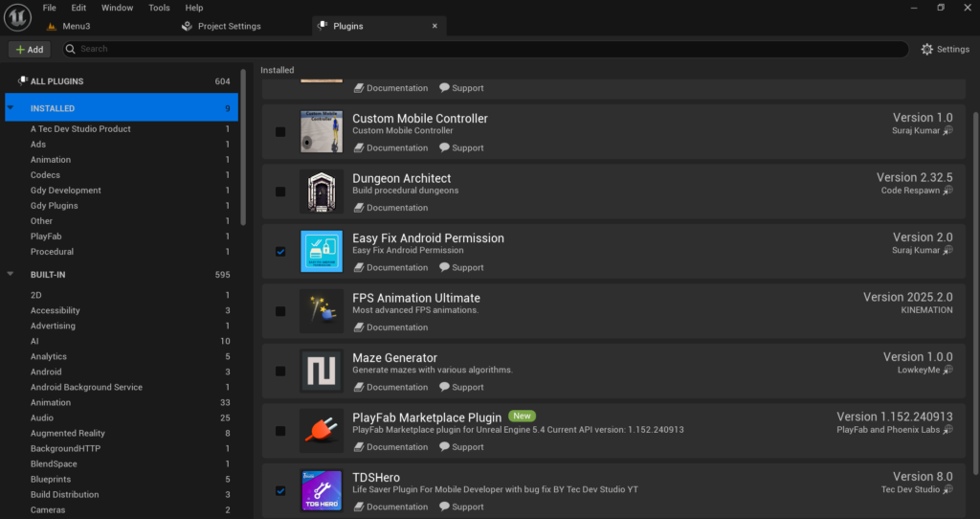
Task: Click the Project Settings tab icon
Action: pos(187,26)
